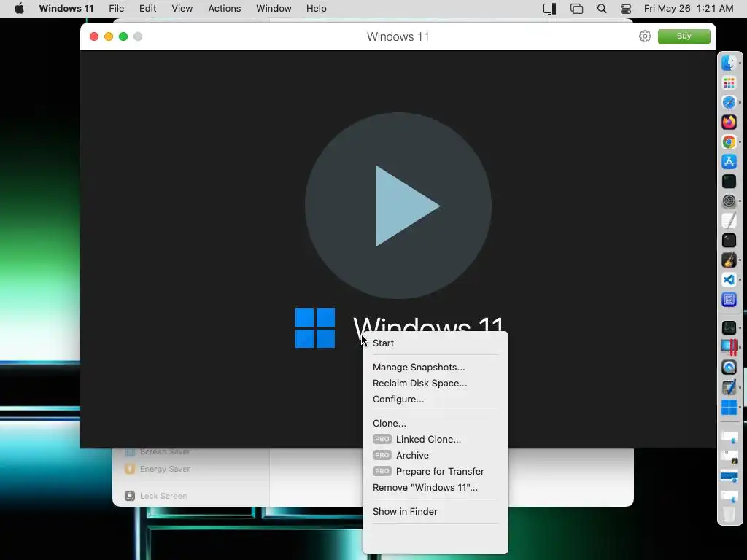Launch Safari from the Dock

tap(729, 102)
